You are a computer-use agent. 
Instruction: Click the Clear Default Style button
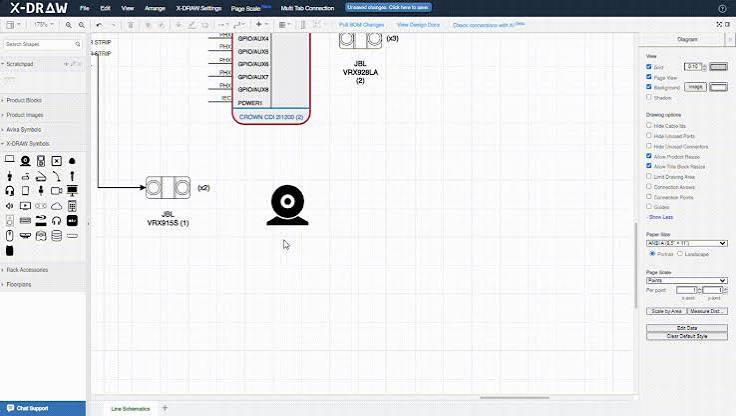pyautogui.click(x=687, y=336)
